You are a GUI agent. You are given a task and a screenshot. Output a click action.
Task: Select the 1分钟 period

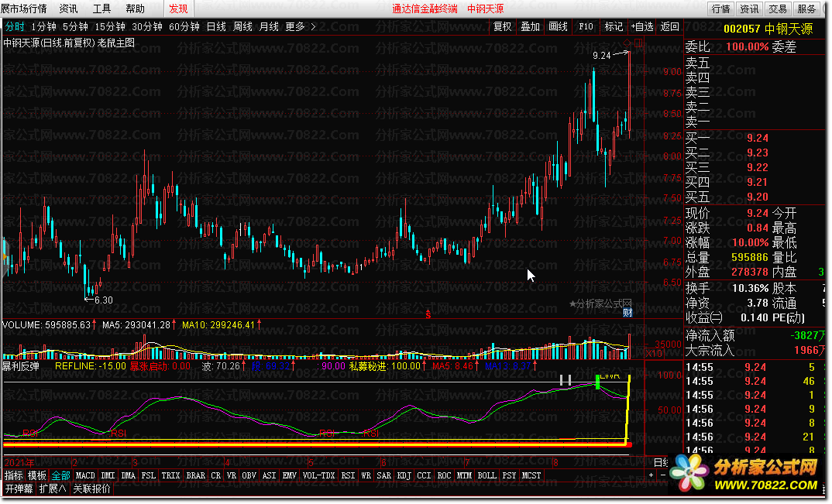coord(43,26)
